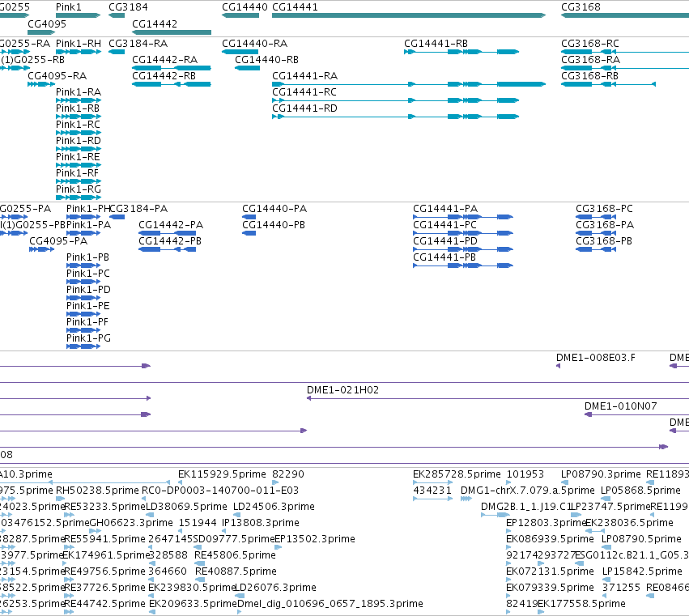
Task: Select transcript CG14441-RD
Action: coord(395,117)
